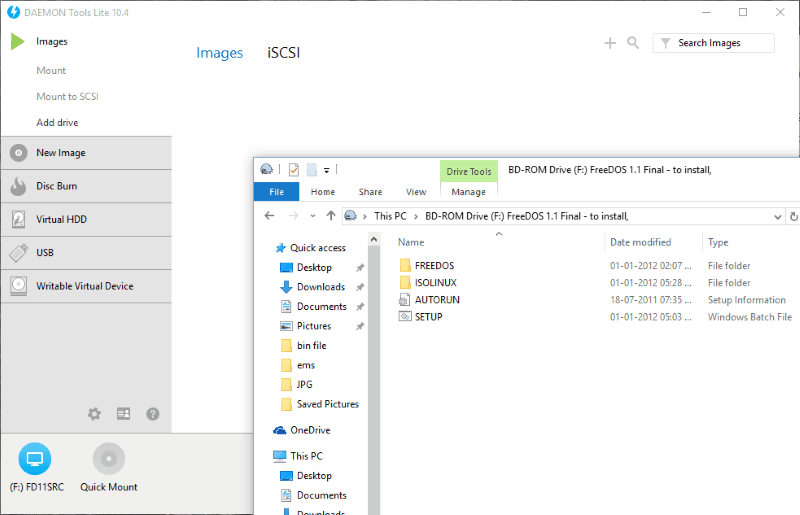Image resolution: width=800 pixels, height=515 pixels.
Task: Click Explorer Properties quick access icon
Action: pyautogui.click(x=293, y=169)
